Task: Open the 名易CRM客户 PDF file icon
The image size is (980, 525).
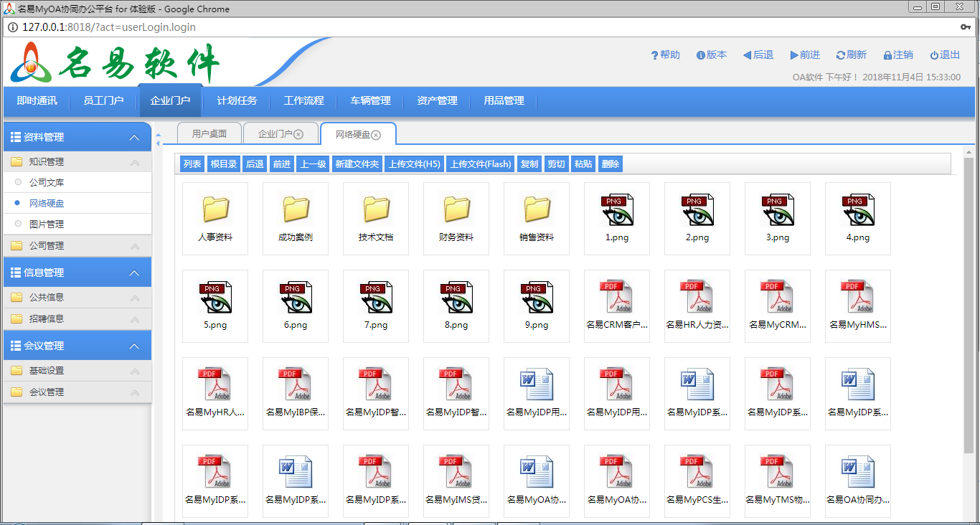Action: (617, 298)
